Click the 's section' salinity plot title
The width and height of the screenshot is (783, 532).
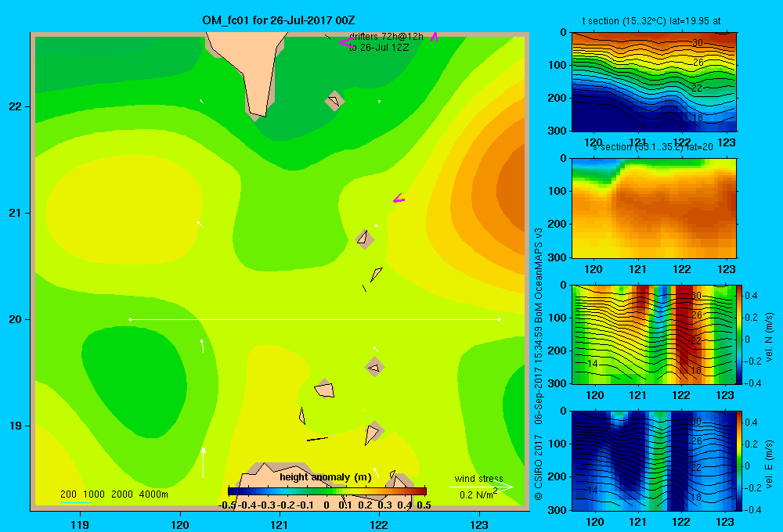pyautogui.click(x=653, y=147)
